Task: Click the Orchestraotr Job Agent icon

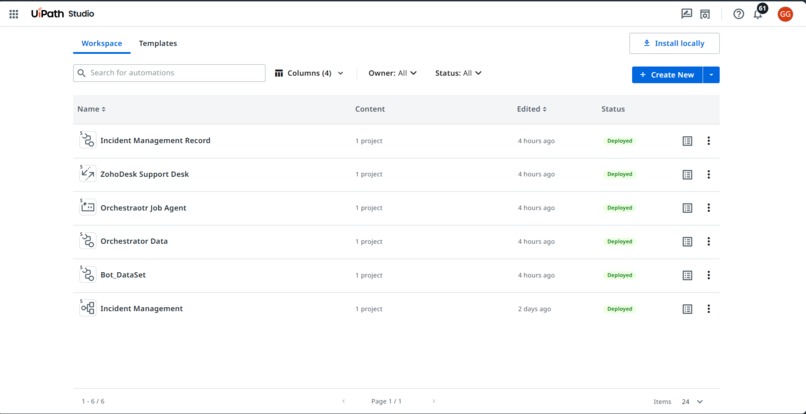Action: [88, 208]
